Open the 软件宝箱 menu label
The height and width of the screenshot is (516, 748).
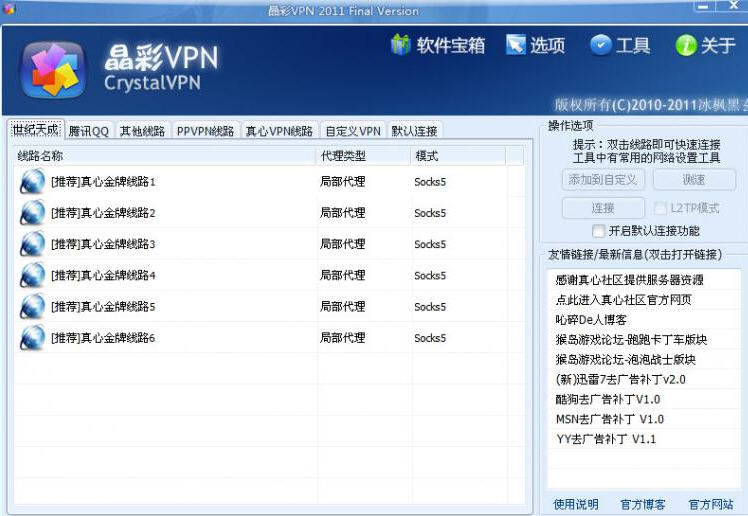tap(451, 46)
